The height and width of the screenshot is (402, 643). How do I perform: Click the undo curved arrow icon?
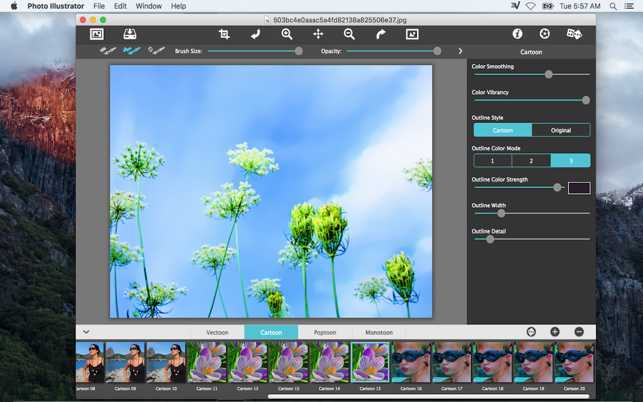pos(255,34)
